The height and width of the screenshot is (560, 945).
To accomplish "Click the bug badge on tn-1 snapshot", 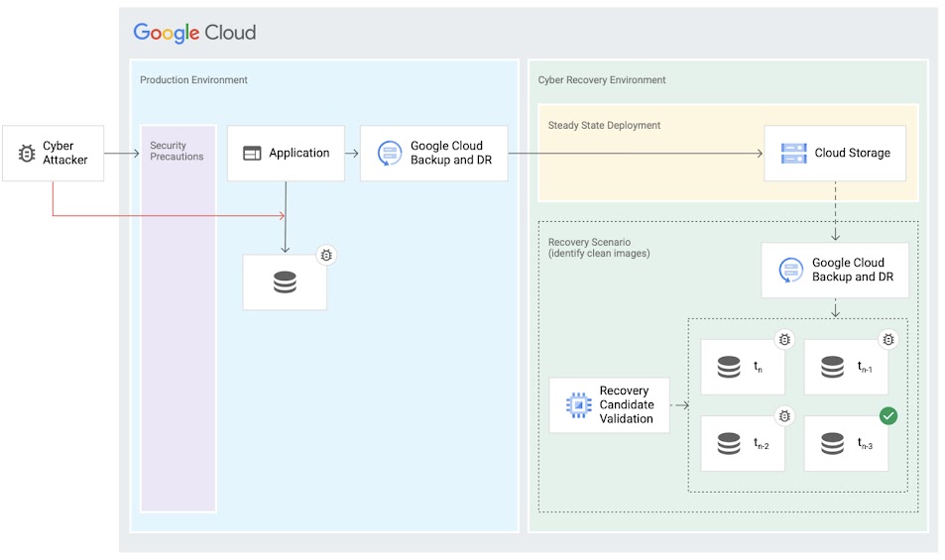I will coord(888,340).
